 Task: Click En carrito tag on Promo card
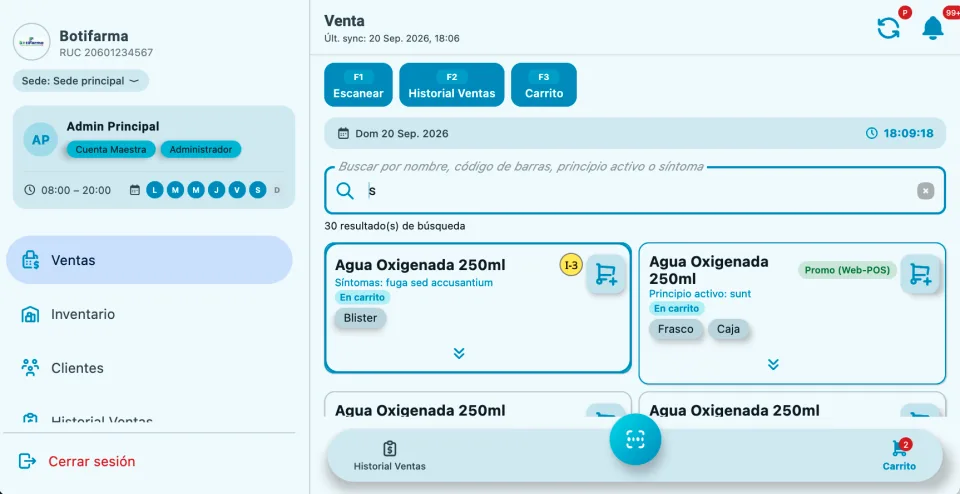677,309
